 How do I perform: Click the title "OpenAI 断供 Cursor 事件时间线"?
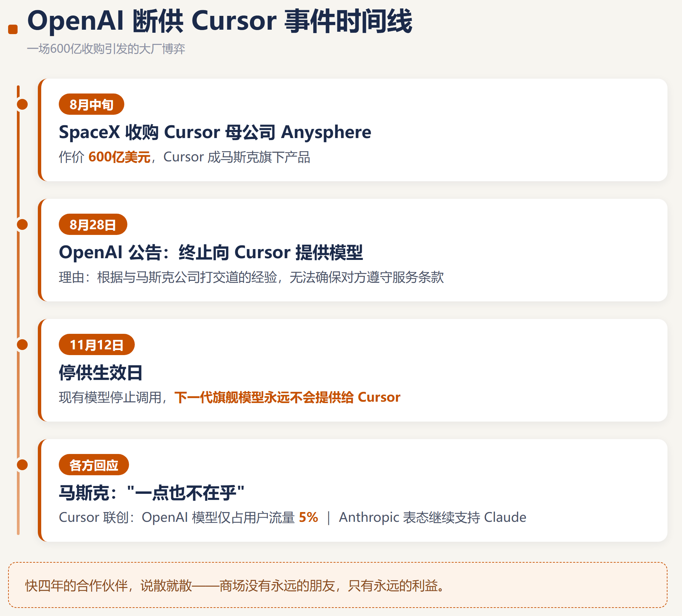[220, 21]
